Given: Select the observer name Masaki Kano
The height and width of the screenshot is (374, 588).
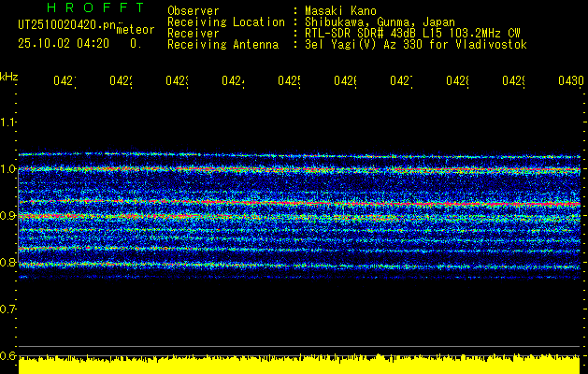Looking at the screenshot, I should [x=340, y=10].
